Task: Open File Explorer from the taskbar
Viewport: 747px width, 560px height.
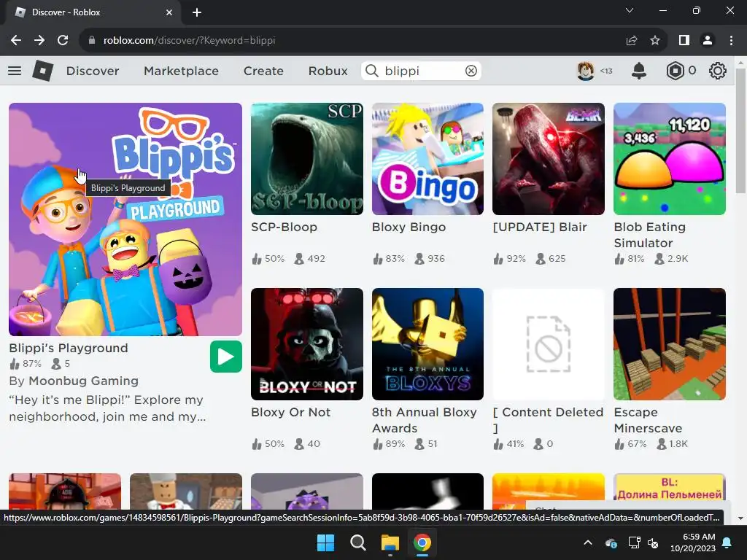Action: click(390, 542)
